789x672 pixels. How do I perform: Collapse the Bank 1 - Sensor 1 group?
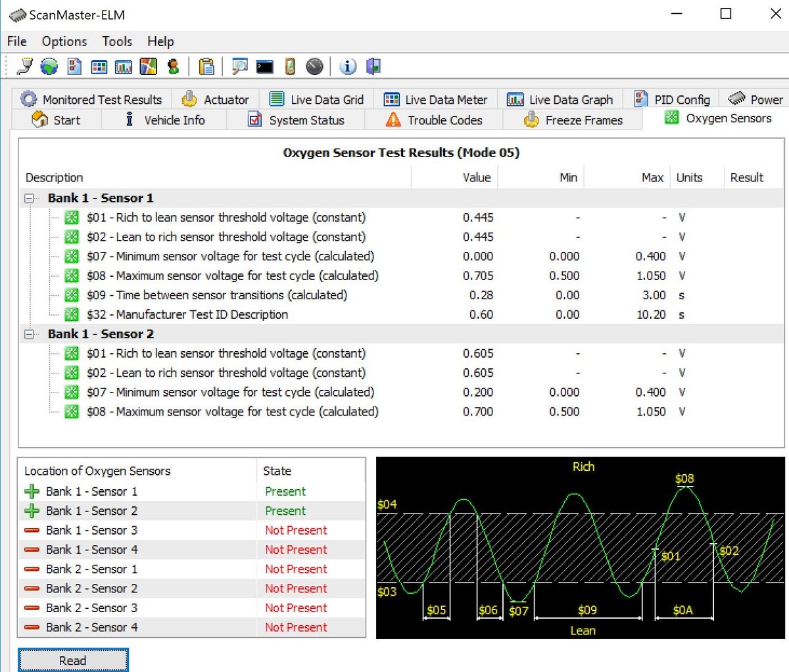30,198
